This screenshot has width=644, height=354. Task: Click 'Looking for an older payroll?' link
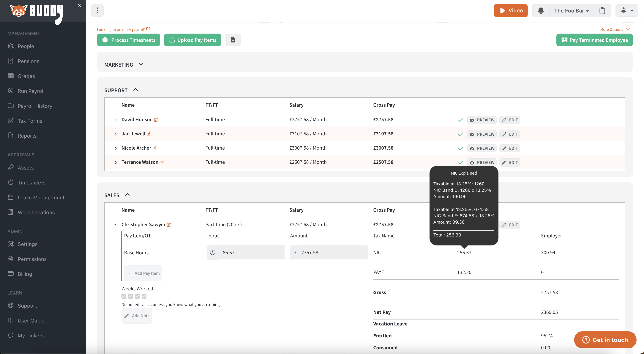click(x=123, y=29)
